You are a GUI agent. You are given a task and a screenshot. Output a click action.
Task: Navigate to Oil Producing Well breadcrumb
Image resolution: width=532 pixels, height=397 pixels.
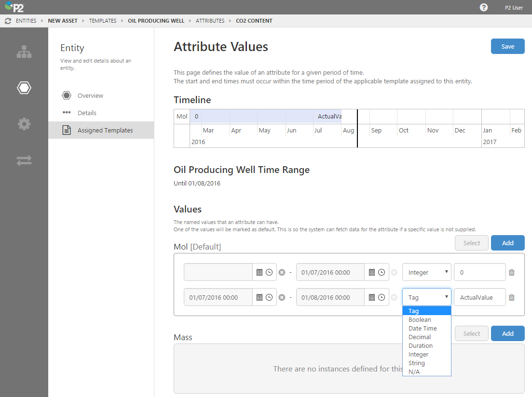pos(156,21)
